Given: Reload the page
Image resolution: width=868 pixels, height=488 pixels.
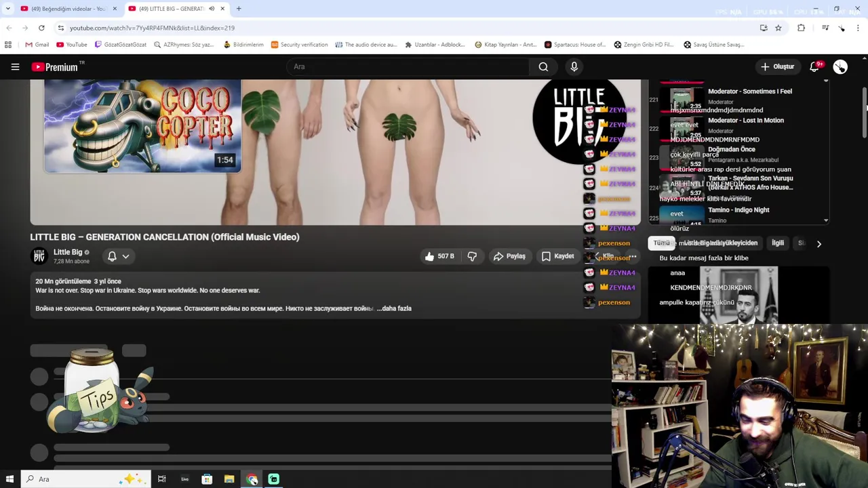Looking at the screenshot, I should click(x=41, y=28).
